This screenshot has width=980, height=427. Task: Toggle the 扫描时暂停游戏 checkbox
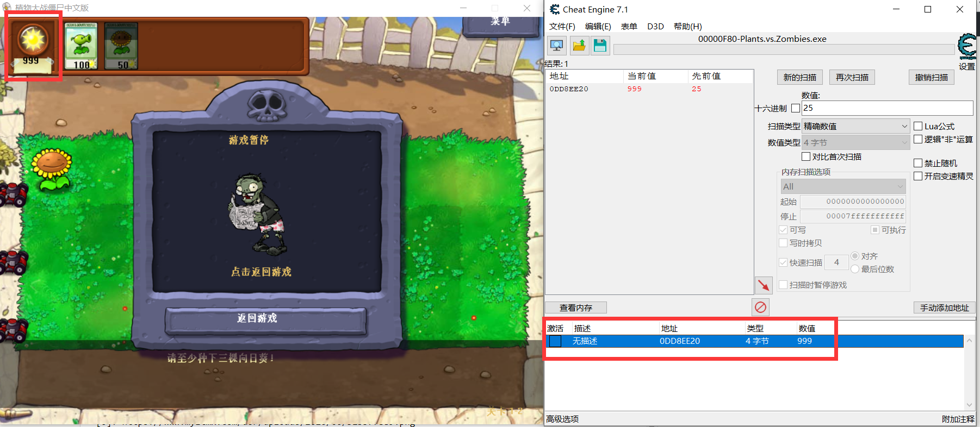click(783, 285)
